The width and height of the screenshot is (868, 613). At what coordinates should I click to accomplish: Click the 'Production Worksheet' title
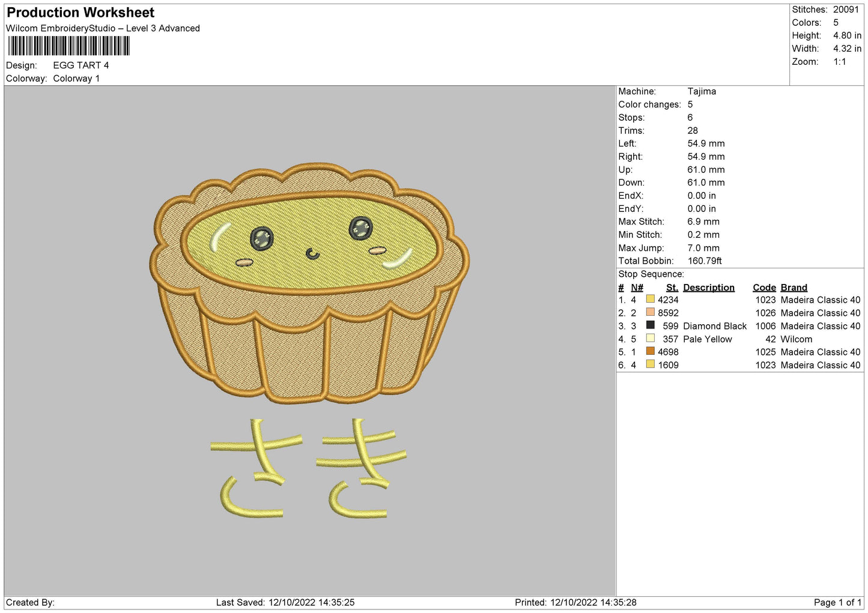tap(80, 13)
